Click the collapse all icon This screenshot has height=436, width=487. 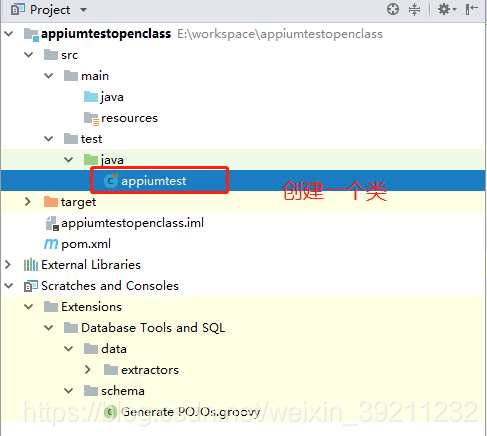[414, 9]
